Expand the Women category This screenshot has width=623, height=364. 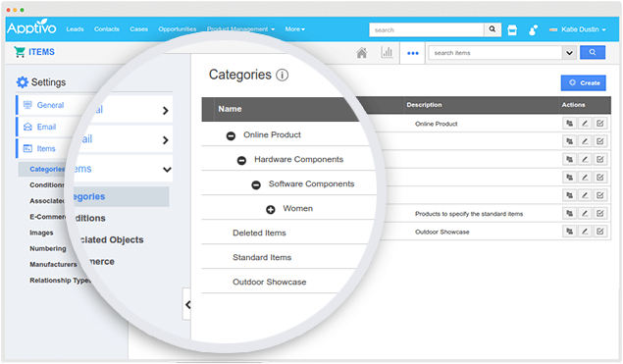[x=271, y=209]
